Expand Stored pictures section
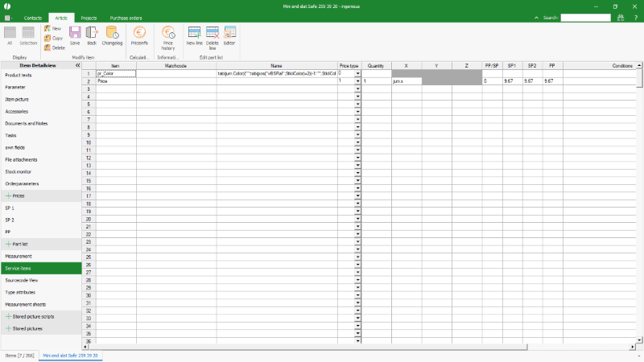Image resolution: width=644 pixels, height=362 pixels. [x=8, y=328]
